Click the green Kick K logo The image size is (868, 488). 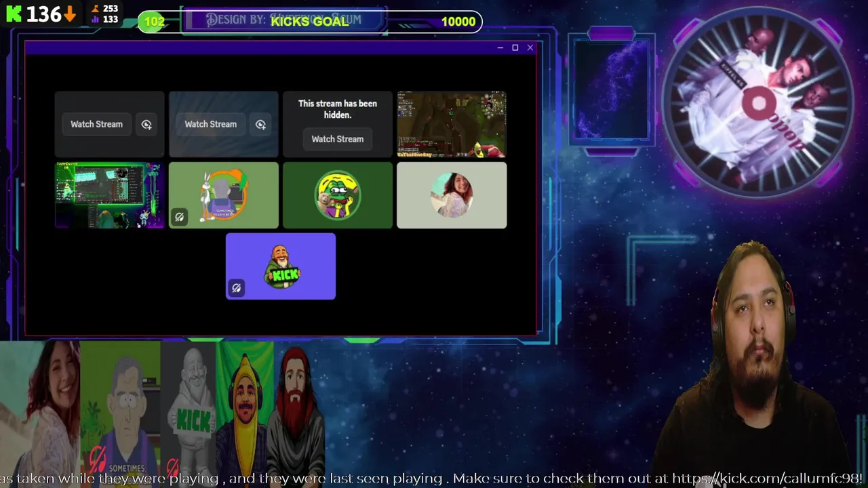pyautogui.click(x=14, y=14)
